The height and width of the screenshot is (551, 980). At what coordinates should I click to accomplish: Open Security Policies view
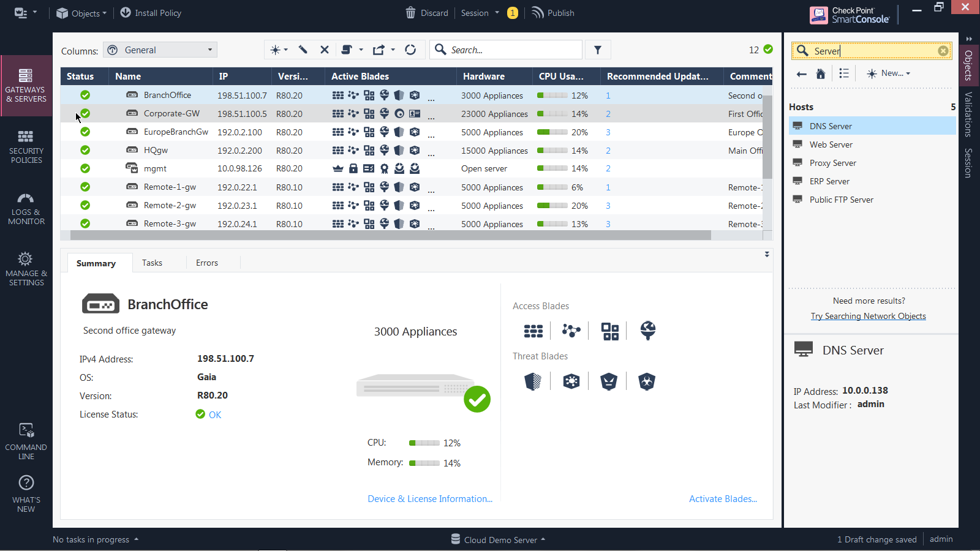(26, 147)
